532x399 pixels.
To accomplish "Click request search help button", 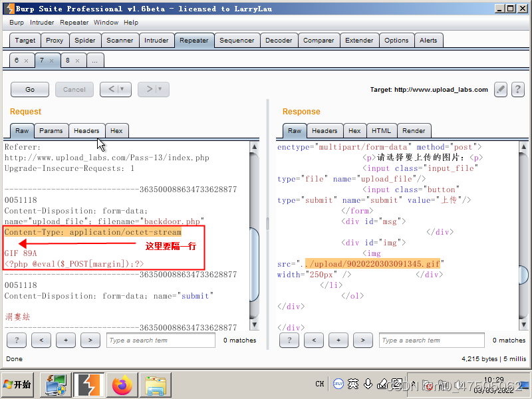I will click(x=17, y=340).
